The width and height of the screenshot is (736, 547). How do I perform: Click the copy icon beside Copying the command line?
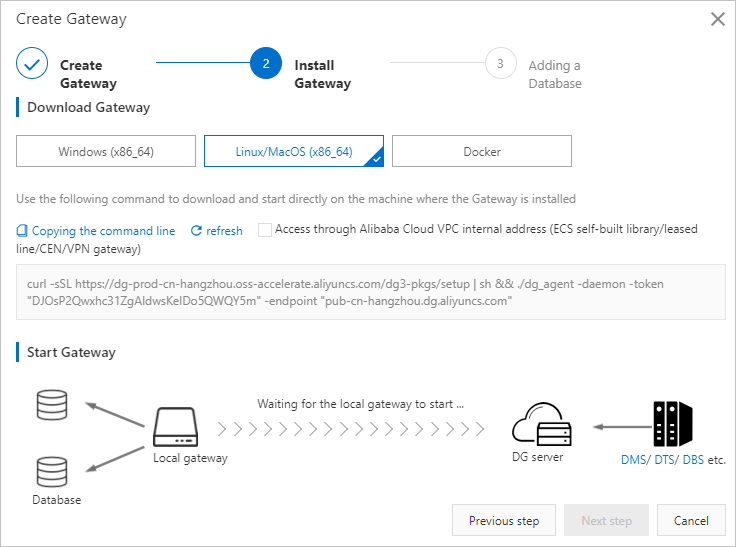pos(22,231)
